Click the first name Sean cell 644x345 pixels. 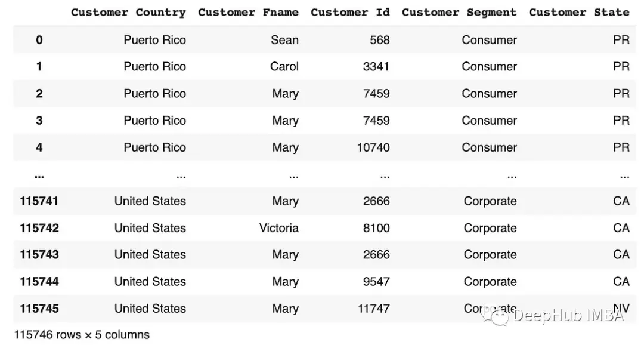point(284,40)
